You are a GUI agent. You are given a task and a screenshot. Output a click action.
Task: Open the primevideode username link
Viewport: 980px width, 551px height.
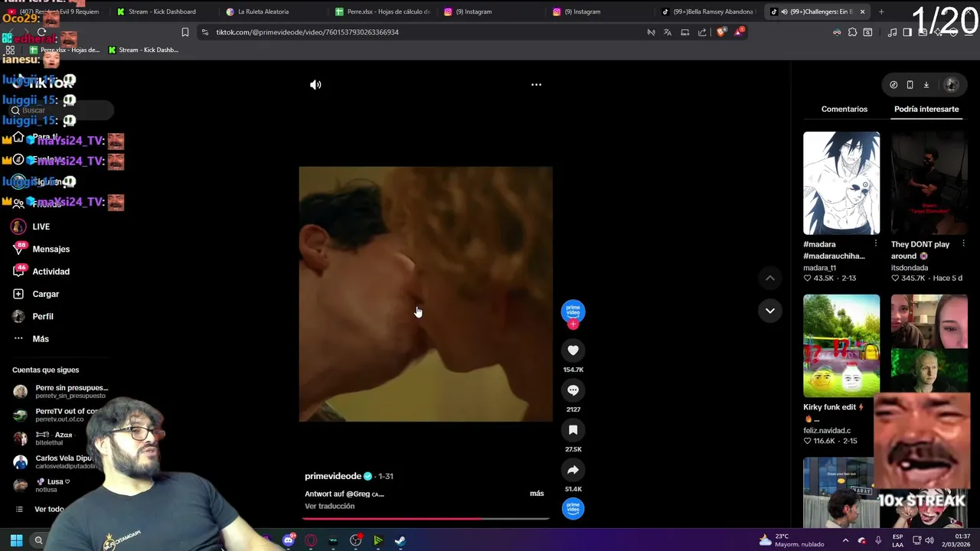click(x=333, y=476)
